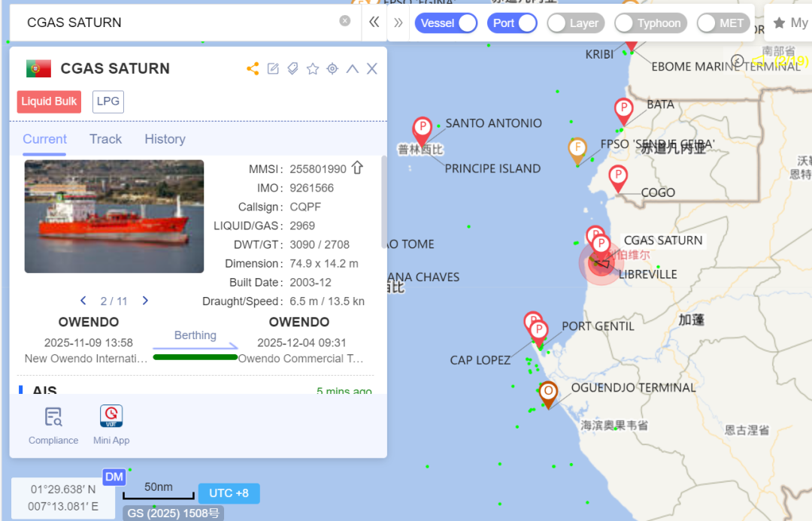The width and height of the screenshot is (812, 521).
Task: Enable the Typhoon overlay toggle
Action: 650,23
